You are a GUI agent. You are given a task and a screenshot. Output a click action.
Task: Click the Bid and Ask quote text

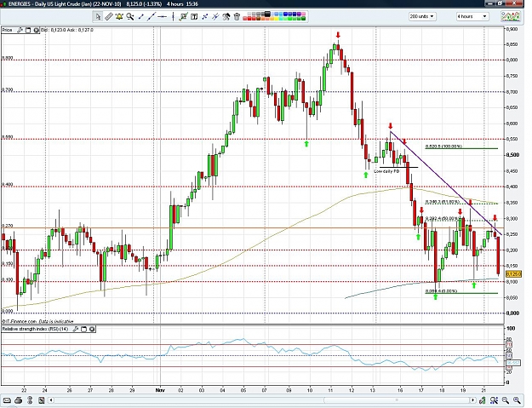tap(67, 30)
